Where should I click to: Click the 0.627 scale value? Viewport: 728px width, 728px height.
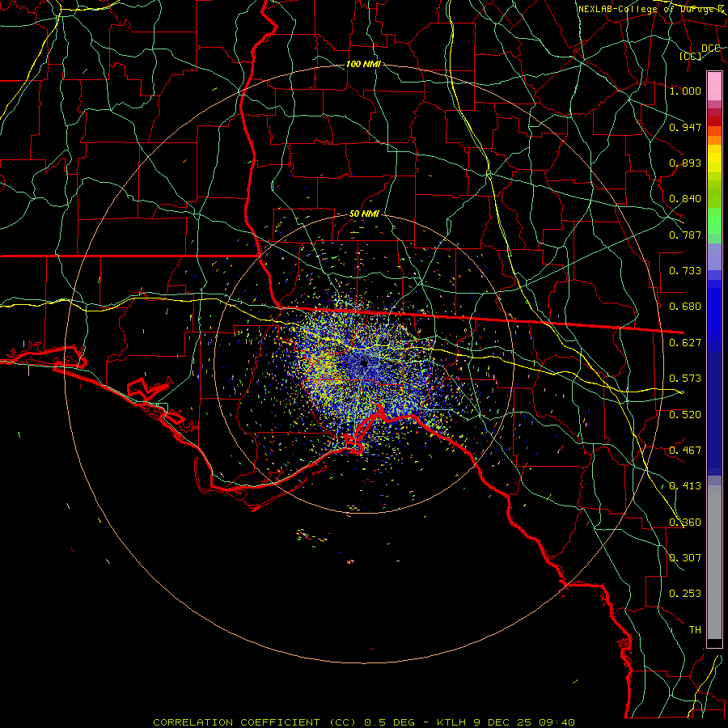[x=685, y=343]
